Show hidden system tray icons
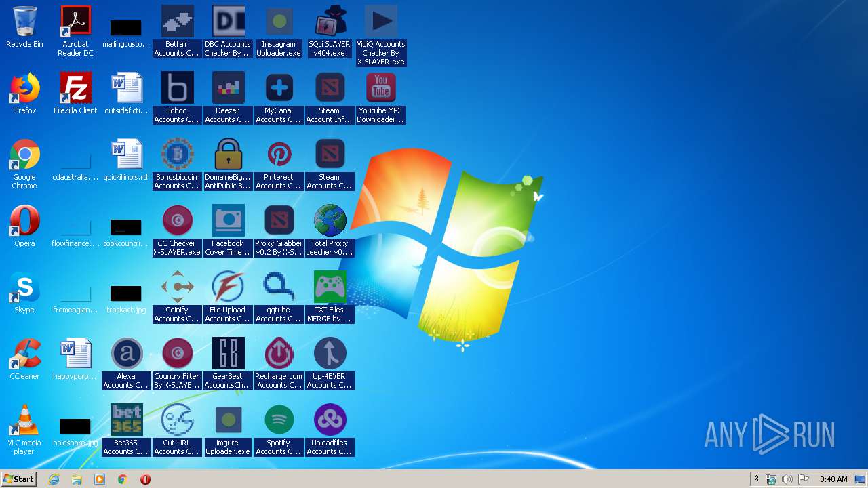The width and height of the screenshot is (868, 488). pos(756,479)
